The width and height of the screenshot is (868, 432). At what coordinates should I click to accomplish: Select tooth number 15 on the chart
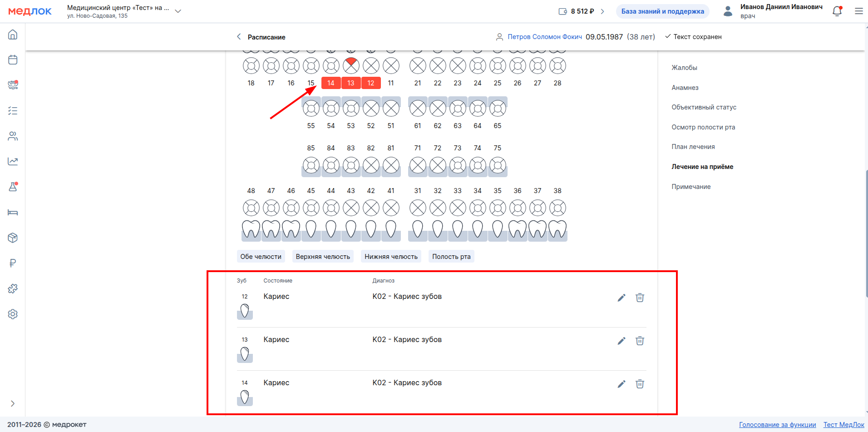tap(311, 83)
